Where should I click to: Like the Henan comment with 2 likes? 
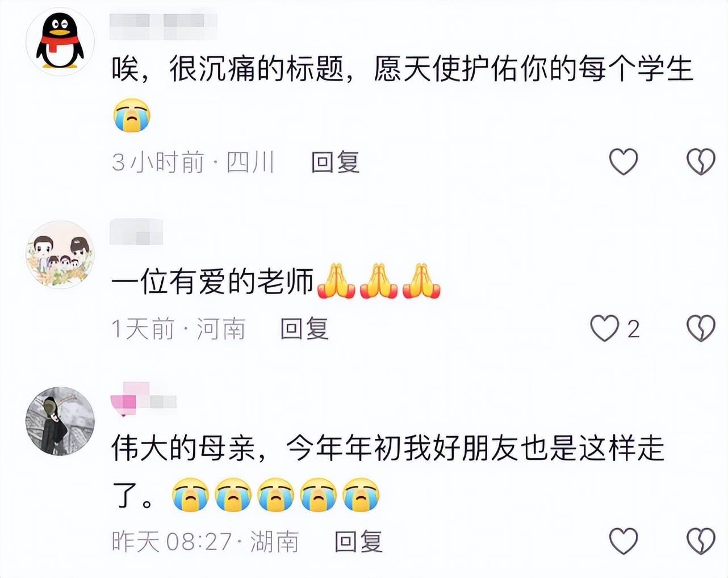coord(604,328)
